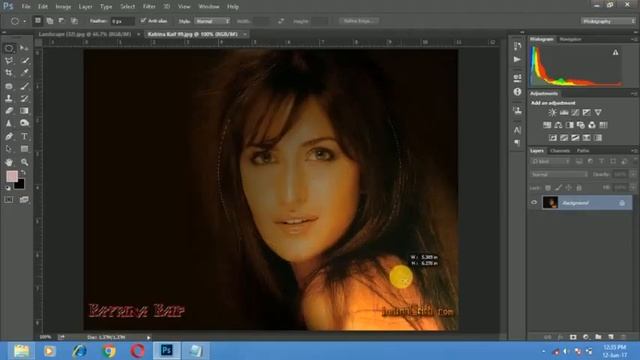Image resolution: width=640 pixels, height=360 pixels.
Task: Click the histogram cached data warning icon
Action: 615,52
